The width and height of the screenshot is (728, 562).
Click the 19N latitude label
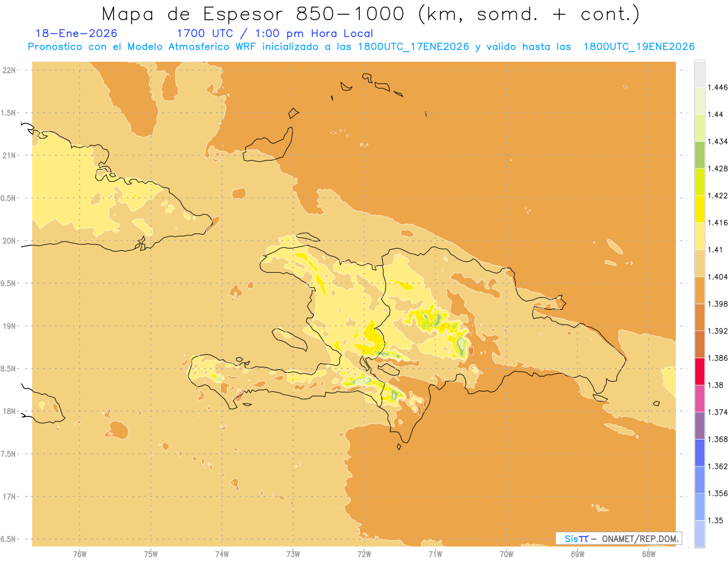pyautogui.click(x=10, y=326)
